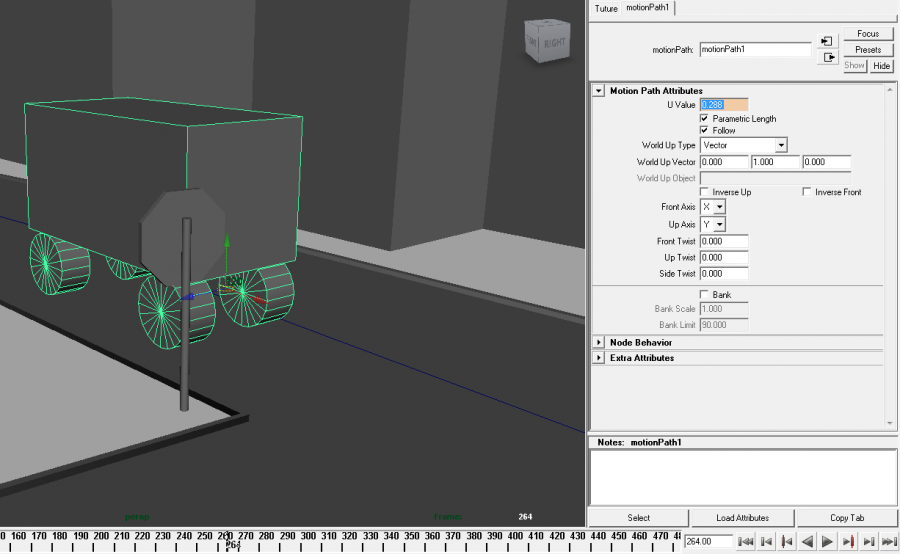Enable the Bank checkbox

704,295
